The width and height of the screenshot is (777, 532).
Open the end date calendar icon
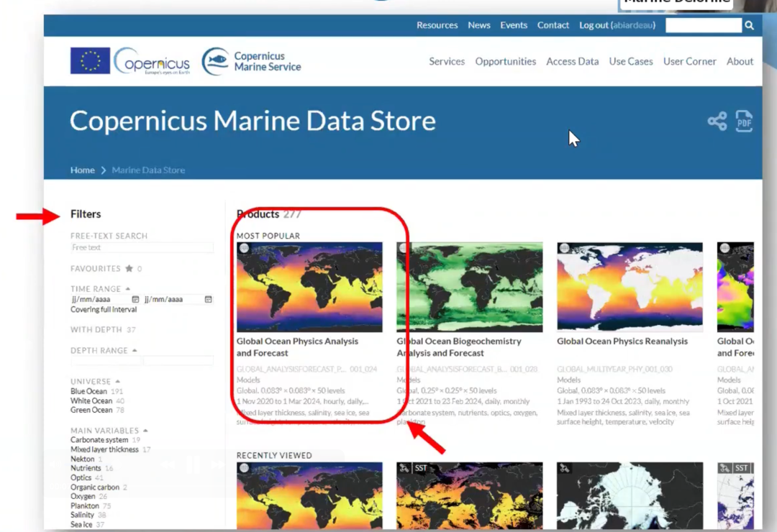209,299
